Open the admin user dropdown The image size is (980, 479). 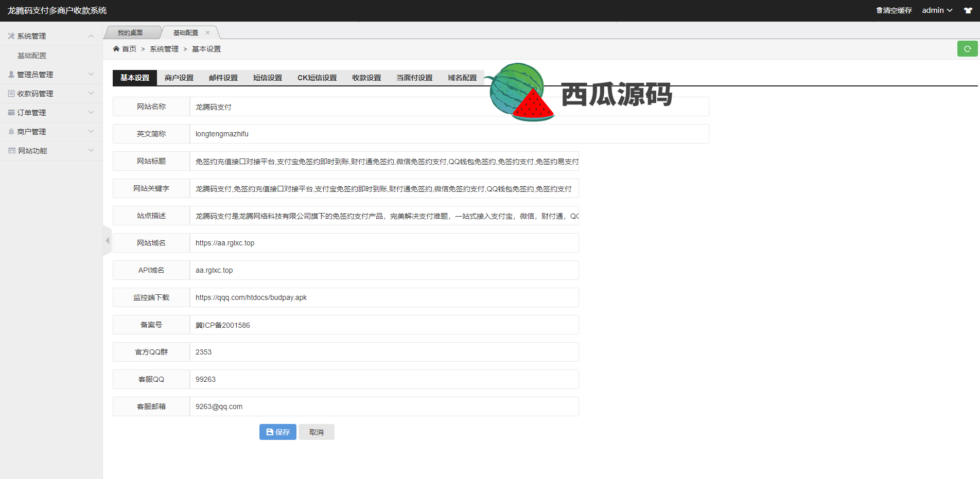[937, 10]
